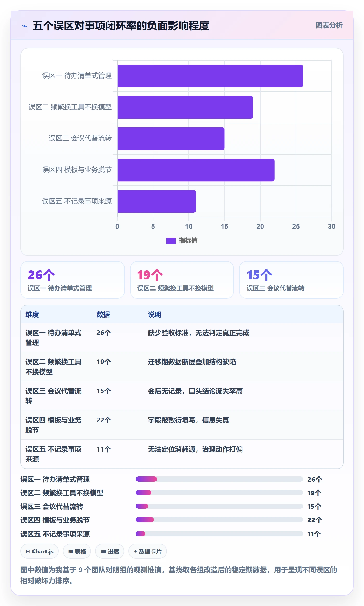Click the cell 字段被敷衍填写，信息失真
Image resolution: width=364 pixels, height=606 pixels.
tap(188, 420)
